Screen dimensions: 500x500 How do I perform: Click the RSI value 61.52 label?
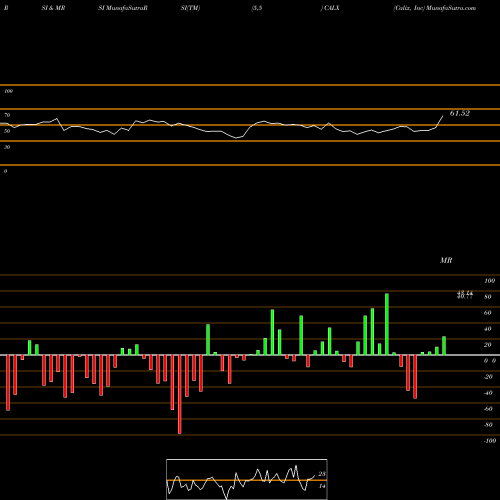click(460, 113)
